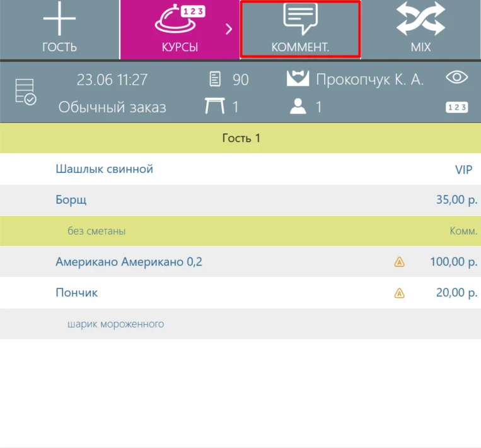Click the waiter name Прокопчук К. А.
This screenshot has width=481, height=448.
pos(369,80)
